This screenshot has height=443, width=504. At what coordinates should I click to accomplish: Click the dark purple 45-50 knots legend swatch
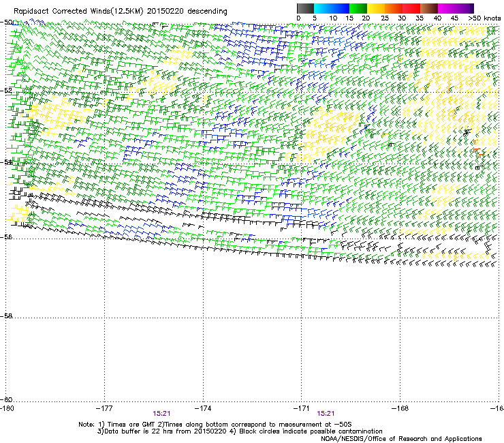464,8
